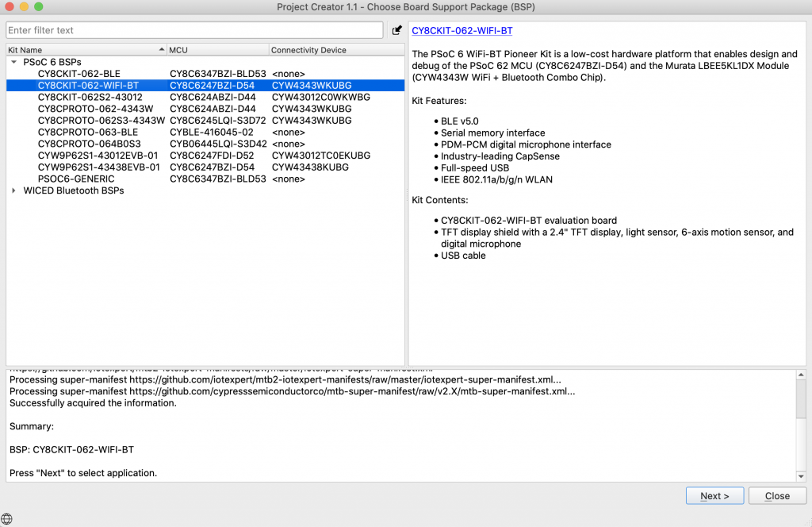Viewport: 812px width, 527px height.
Task: Click the CY8C6245LQI-S3D72 MCU cell
Action: (217, 120)
